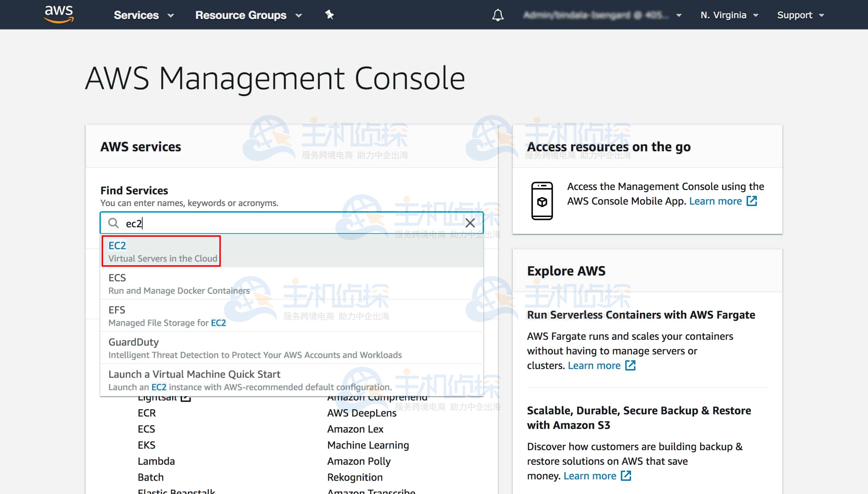The height and width of the screenshot is (494, 868).
Task: Clear the search text with the X icon
Action: pyautogui.click(x=470, y=223)
